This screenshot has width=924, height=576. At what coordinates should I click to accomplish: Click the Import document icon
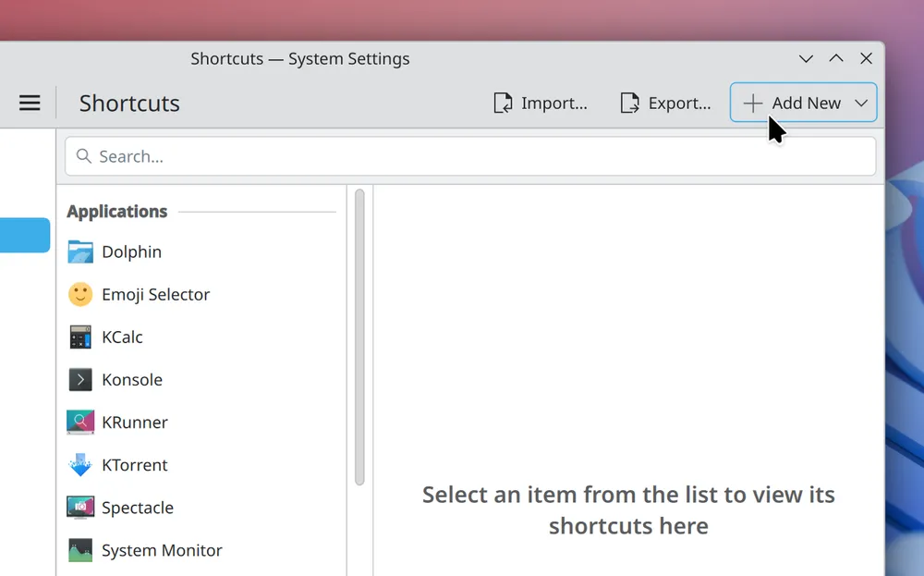tap(502, 103)
